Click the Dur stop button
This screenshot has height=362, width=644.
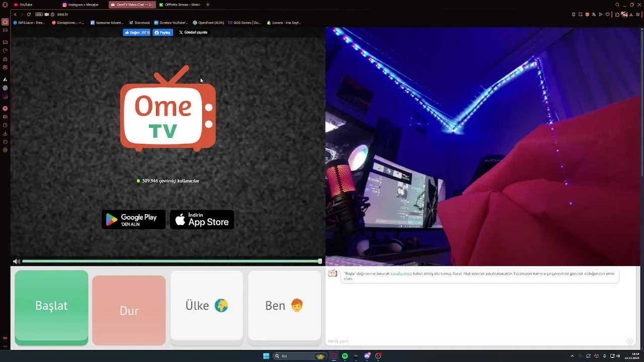pyautogui.click(x=129, y=310)
